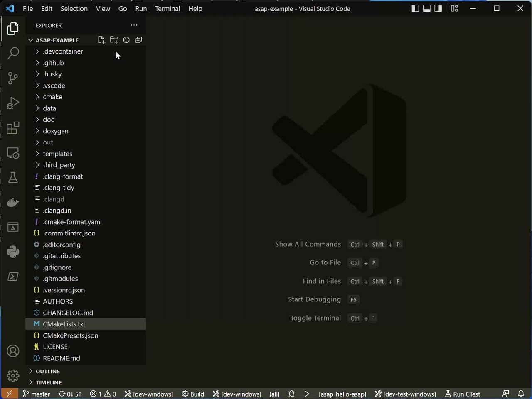532x399 pixels.
Task: Open the Docker view
Action: click(x=13, y=202)
